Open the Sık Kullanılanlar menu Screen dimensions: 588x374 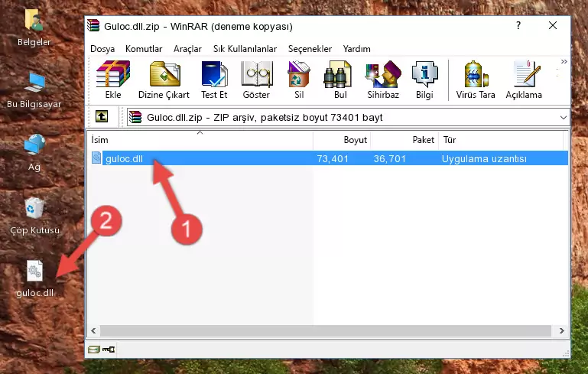(x=245, y=49)
